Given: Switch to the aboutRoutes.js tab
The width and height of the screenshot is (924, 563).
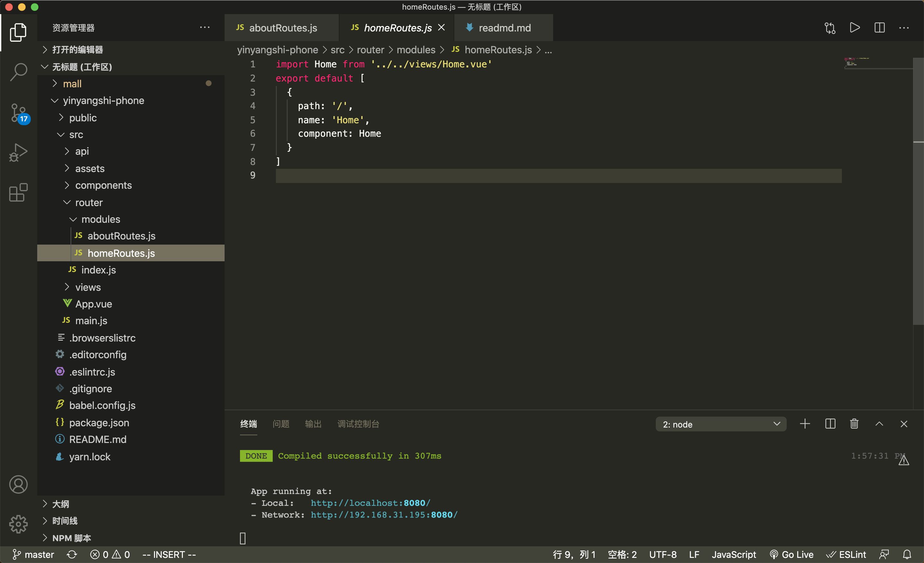Looking at the screenshot, I should pyautogui.click(x=282, y=28).
